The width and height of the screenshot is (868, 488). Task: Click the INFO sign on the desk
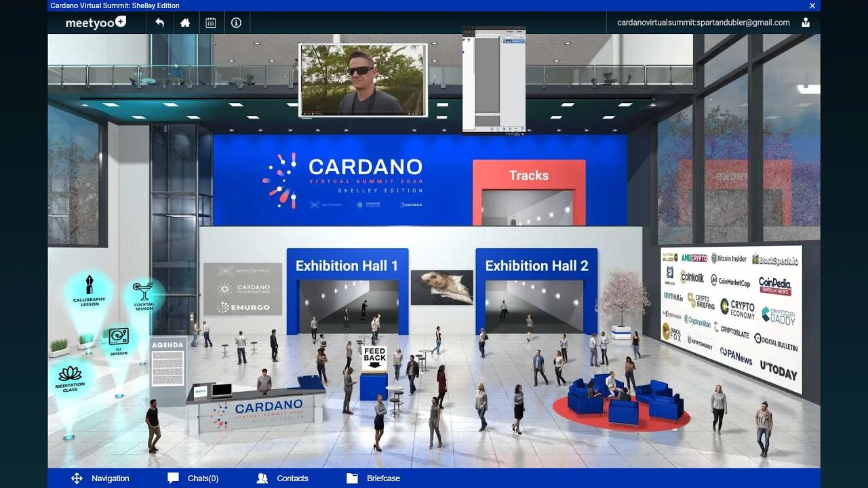click(x=200, y=391)
